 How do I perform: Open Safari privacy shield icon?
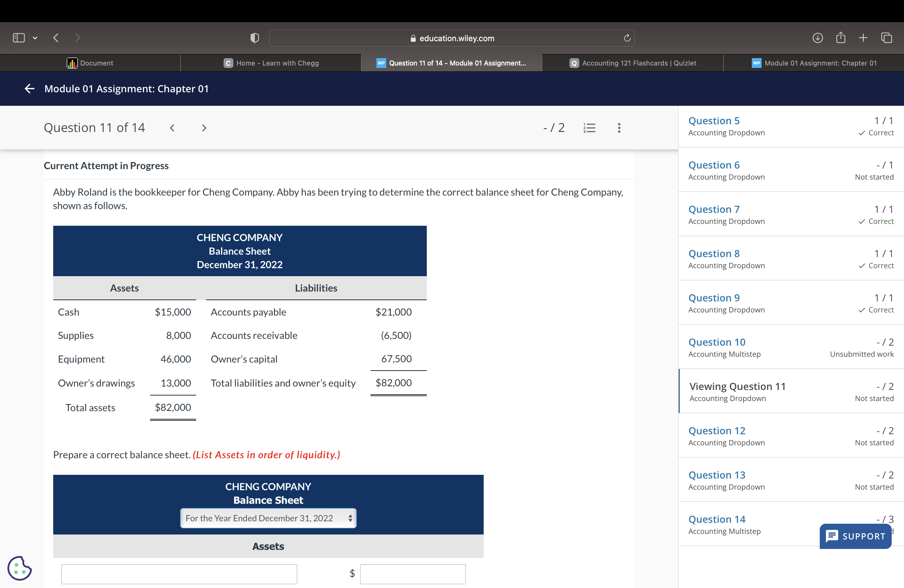click(255, 38)
